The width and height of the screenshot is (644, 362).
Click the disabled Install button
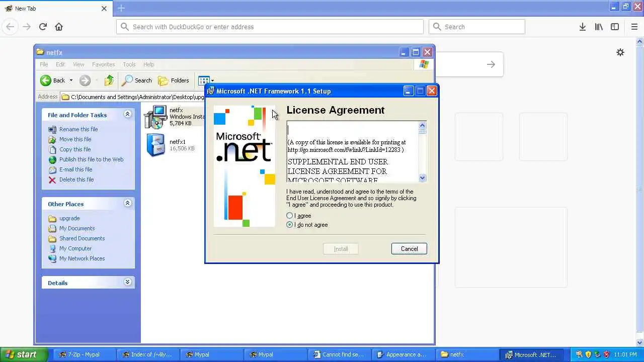tap(341, 249)
